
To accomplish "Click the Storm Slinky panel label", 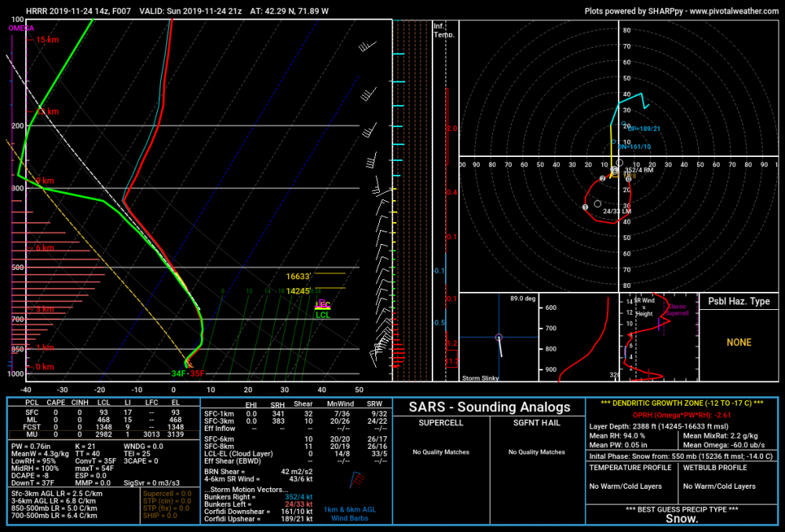I will point(480,378).
